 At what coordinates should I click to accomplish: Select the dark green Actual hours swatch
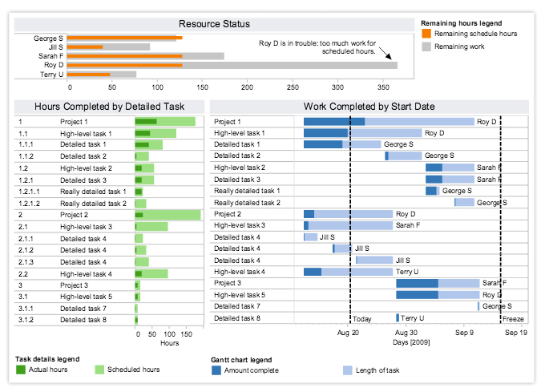pyautogui.click(x=20, y=370)
